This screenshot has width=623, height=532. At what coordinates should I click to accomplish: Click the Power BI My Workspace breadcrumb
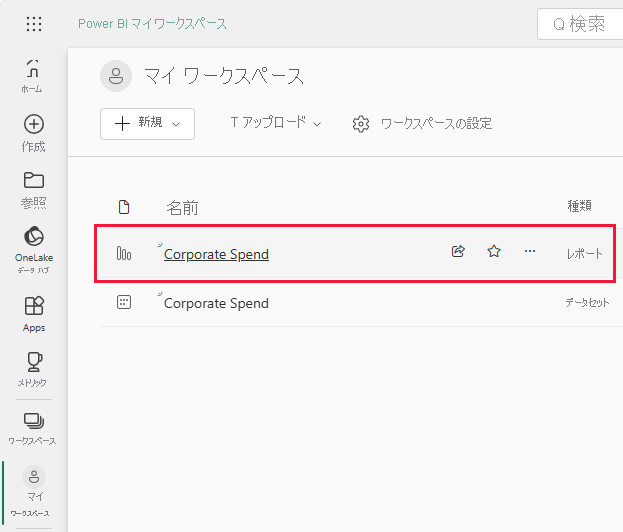point(152,24)
